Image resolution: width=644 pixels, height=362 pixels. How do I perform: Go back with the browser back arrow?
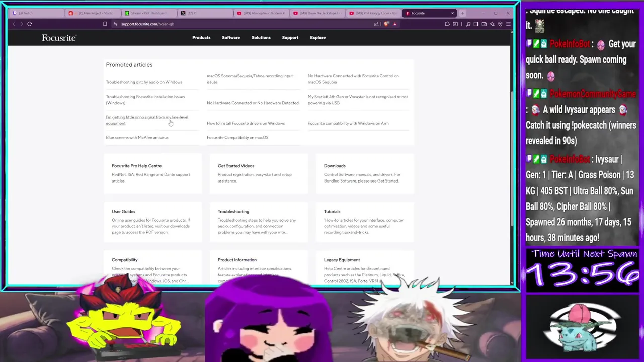(x=14, y=24)
